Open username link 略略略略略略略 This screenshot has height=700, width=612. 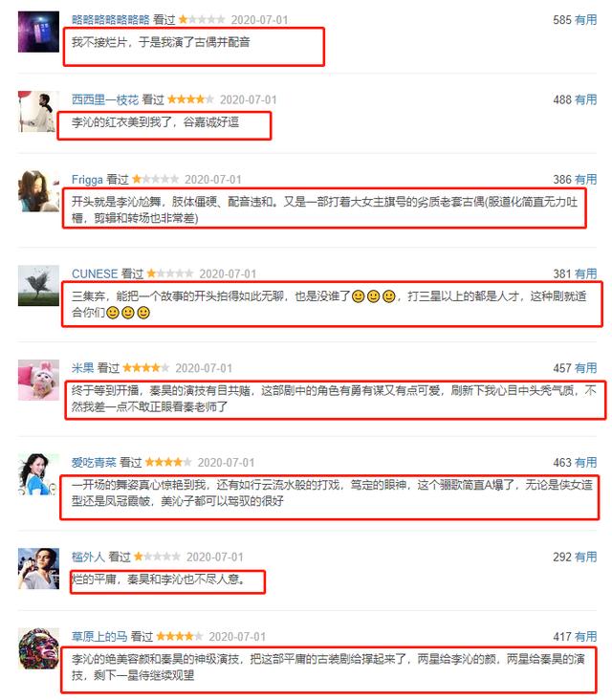[x=111, y=20]
